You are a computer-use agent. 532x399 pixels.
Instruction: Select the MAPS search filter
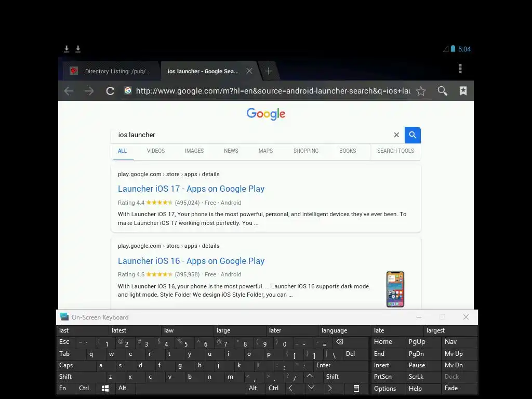(265, 151)
